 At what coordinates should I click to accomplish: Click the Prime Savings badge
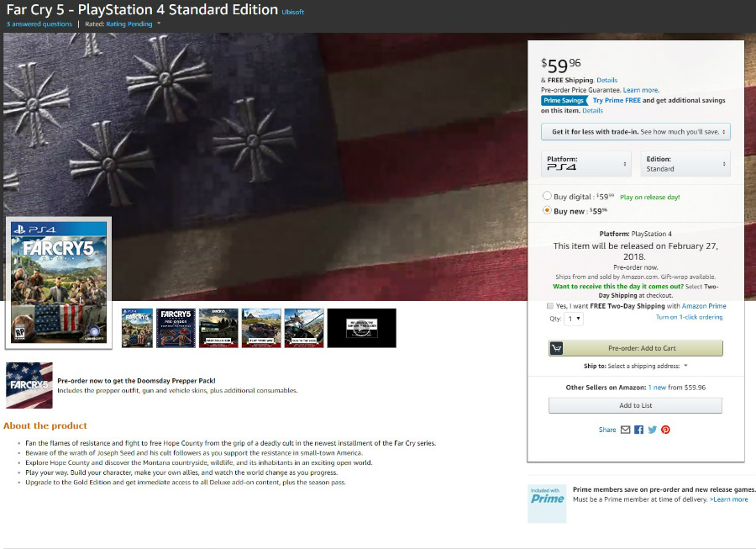tap(564, 100)
